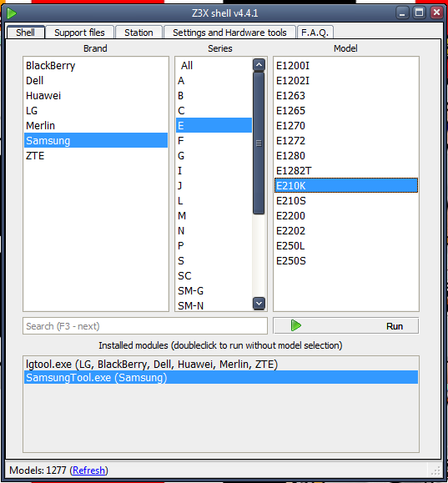Choose All in the Series list
The width and height of the screenshot is (448, 483).
(214, 66)
